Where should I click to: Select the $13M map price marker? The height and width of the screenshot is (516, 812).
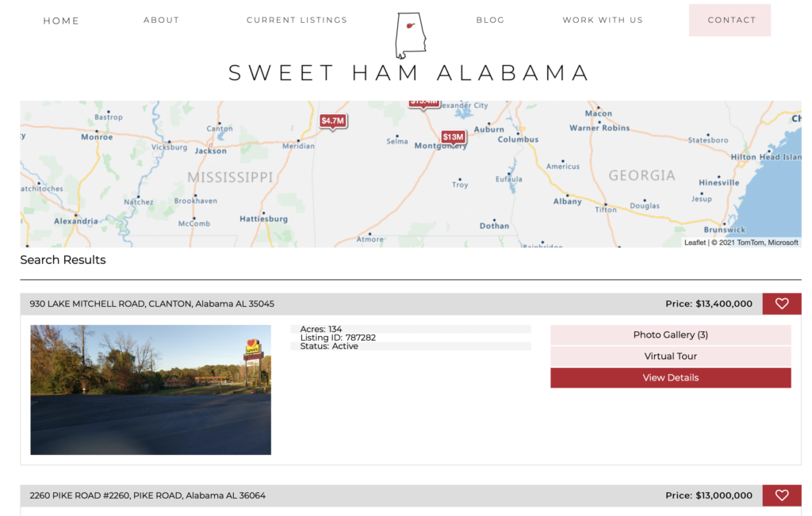(x=453, y=138)
